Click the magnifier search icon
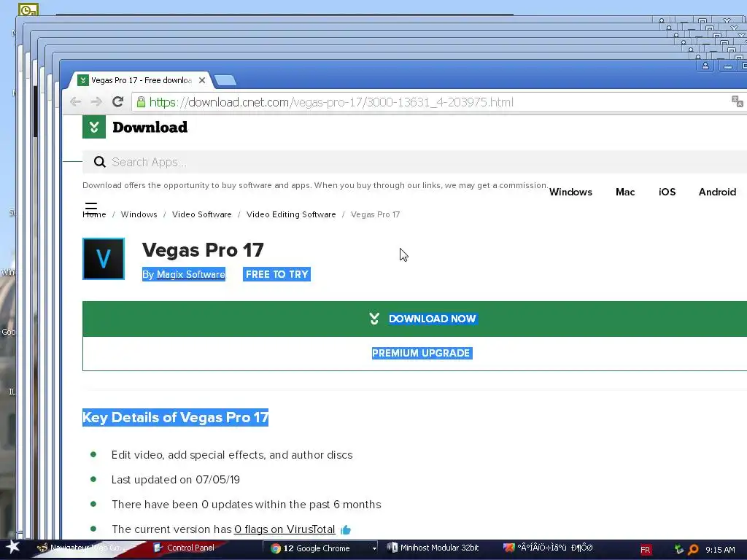 point(99,162)
